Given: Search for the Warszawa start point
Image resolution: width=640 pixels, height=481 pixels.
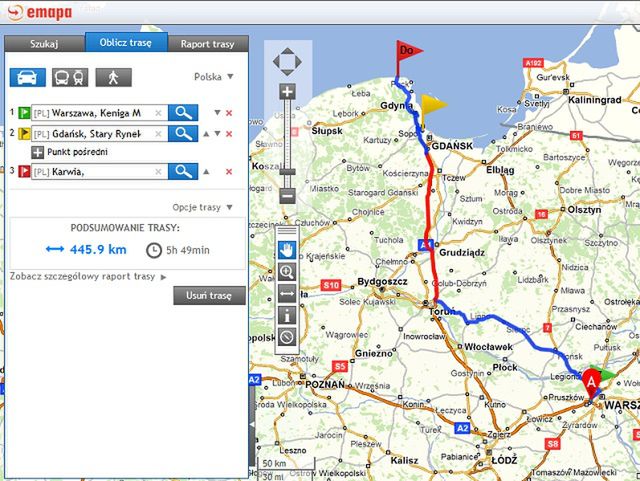Looking at the screenshot, I should tap(183, 113).
